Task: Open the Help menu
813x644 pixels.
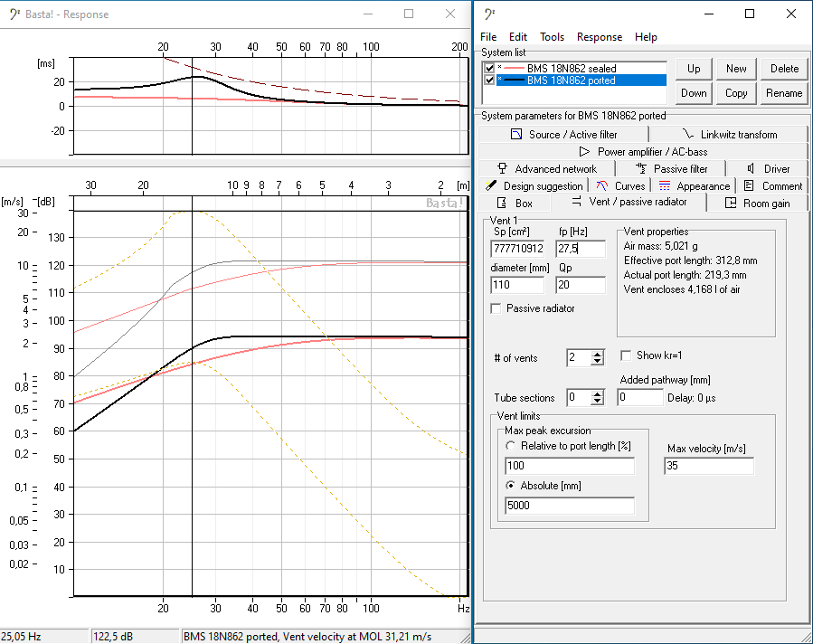Action: [646, 37]
